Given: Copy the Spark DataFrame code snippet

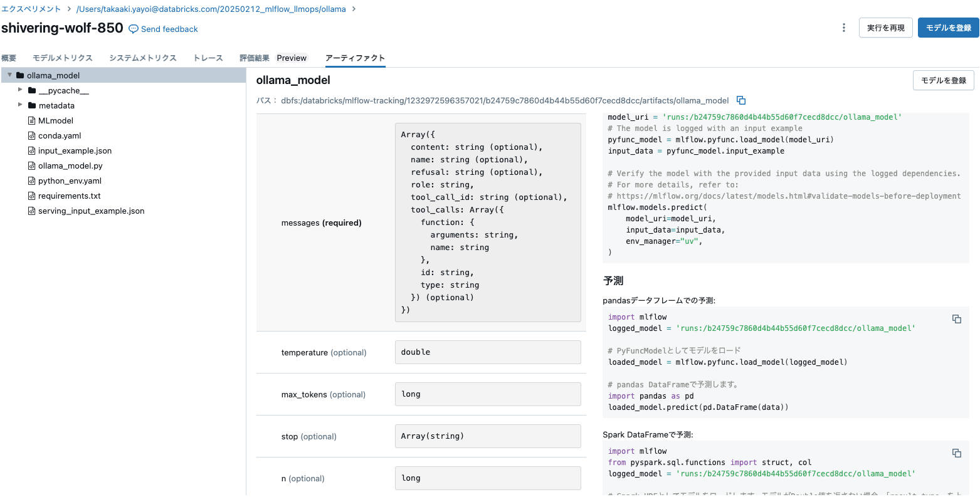Looking at the screenshot, I should pos(957,453).
